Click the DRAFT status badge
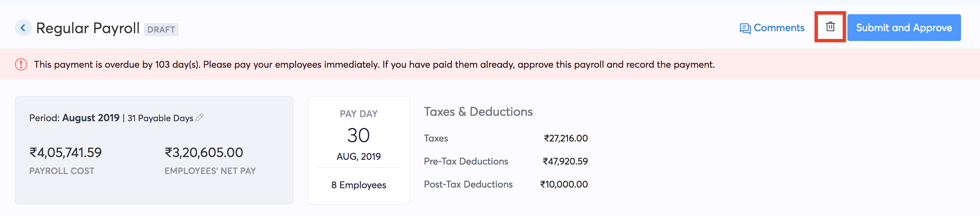 tap(161, 29)
